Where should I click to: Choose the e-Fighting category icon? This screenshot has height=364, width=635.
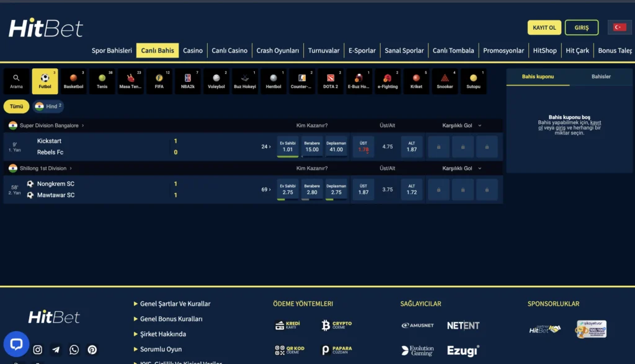(x=388, y=81)
